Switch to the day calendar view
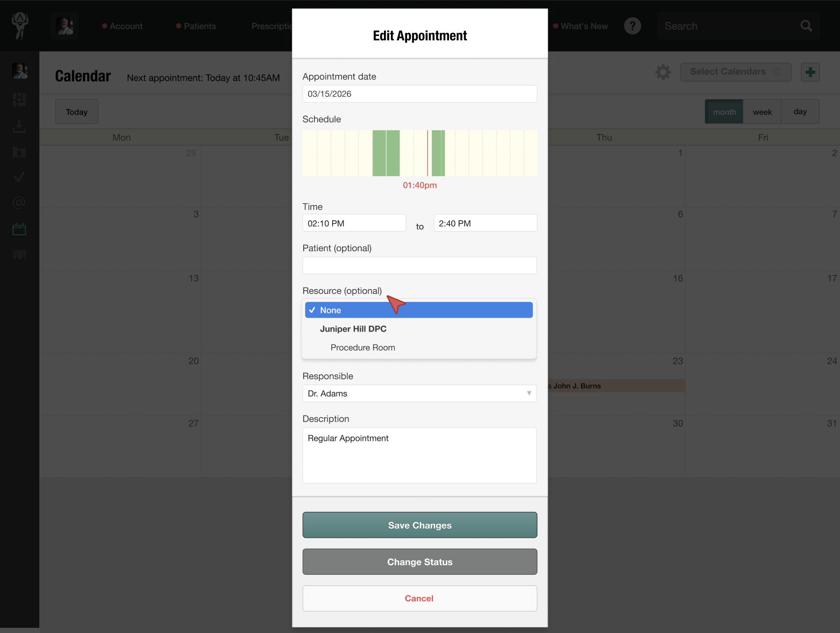Viewport: 840px width, 633px height. pos(800,112)
